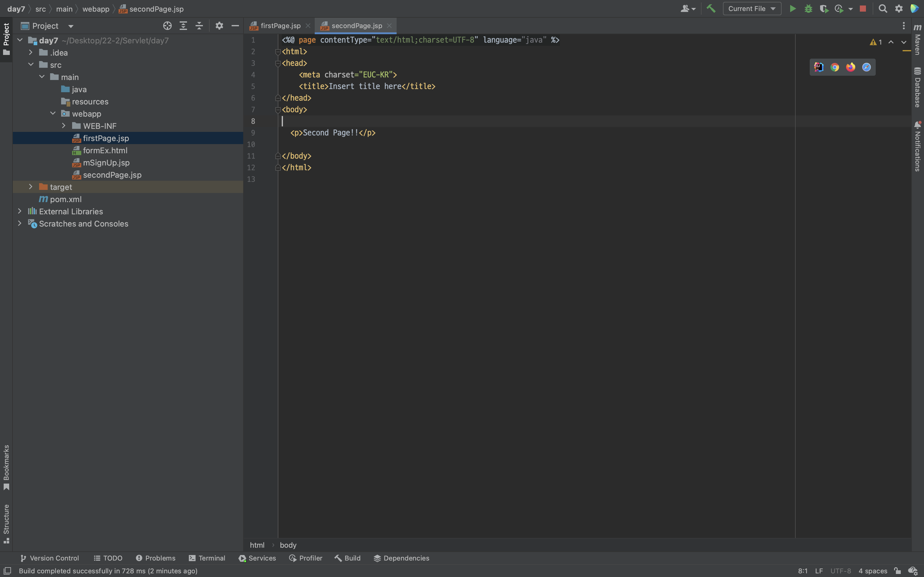This screenshot has width=924, height=577.
Task: Start the Debug bug icon
Action: (808, 9)
